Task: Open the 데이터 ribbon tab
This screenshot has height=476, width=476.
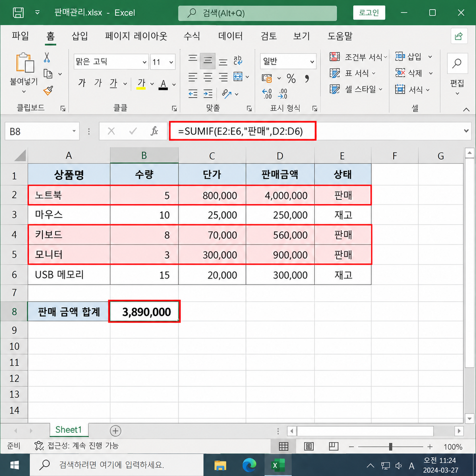Action: coord(231,36)
